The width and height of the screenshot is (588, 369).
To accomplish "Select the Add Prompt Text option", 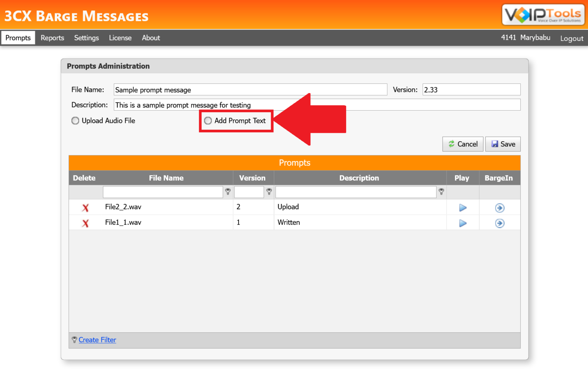I will click(208, 121).
